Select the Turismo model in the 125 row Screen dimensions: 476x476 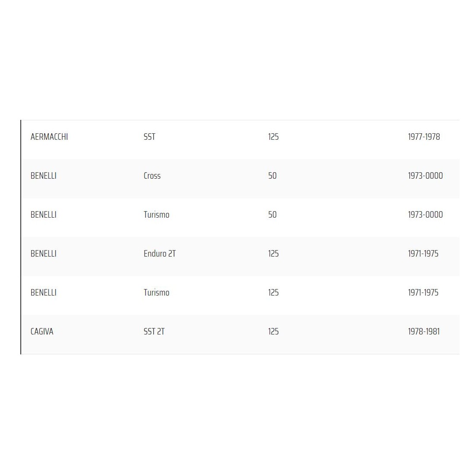point(156,293)
